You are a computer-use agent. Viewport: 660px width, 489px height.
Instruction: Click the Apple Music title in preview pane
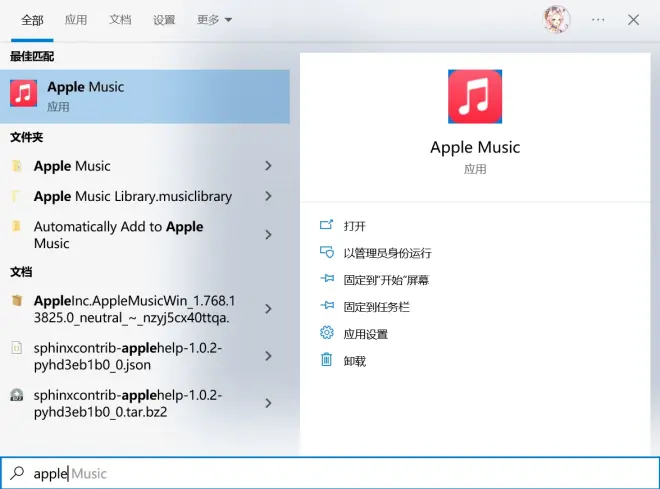475,147
